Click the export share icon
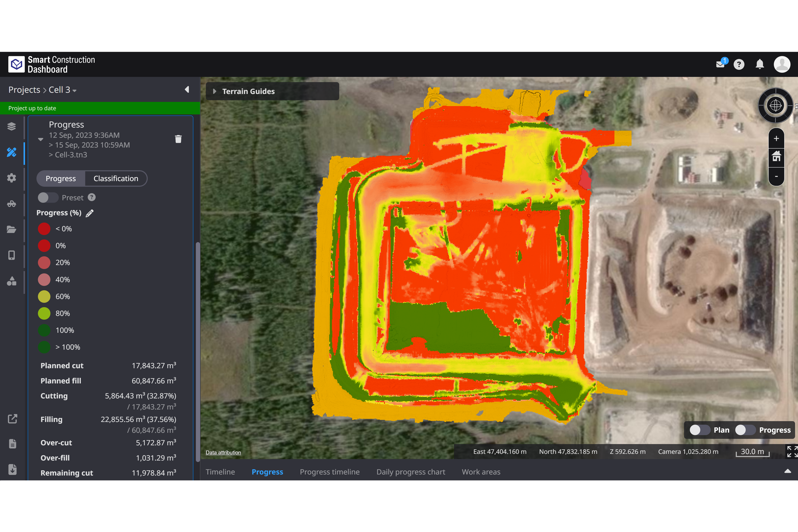The image size is (798, 532). [x=12, y=419]
